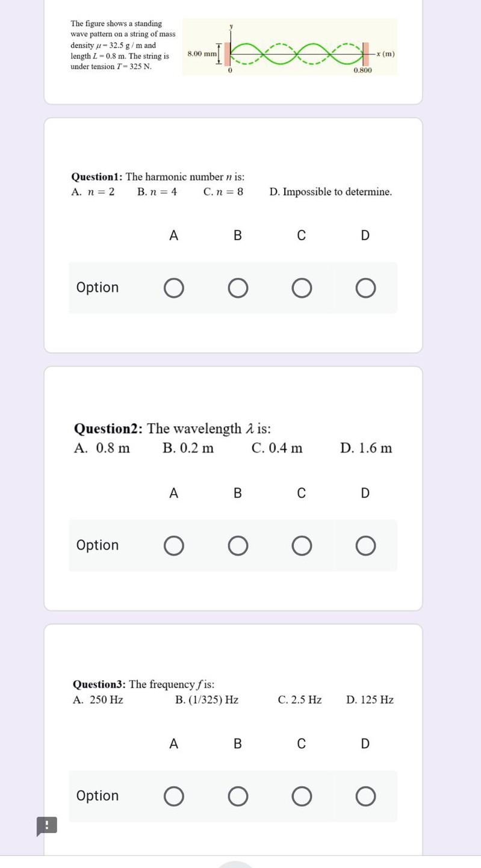The height and width of the screenshot is (868, 481).
Task: Click the column header D in Question3
Action: tap(365, 743)
